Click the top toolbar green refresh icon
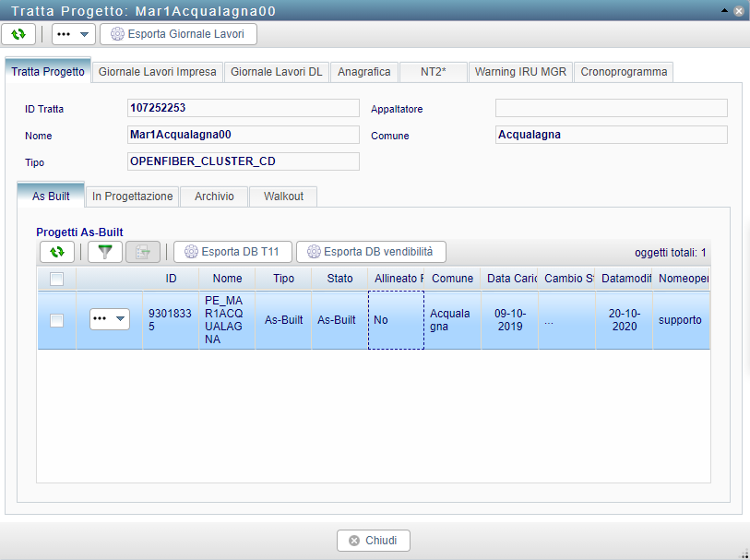The height and width of the screenshot is (560, 750). [x=18, y=34]
